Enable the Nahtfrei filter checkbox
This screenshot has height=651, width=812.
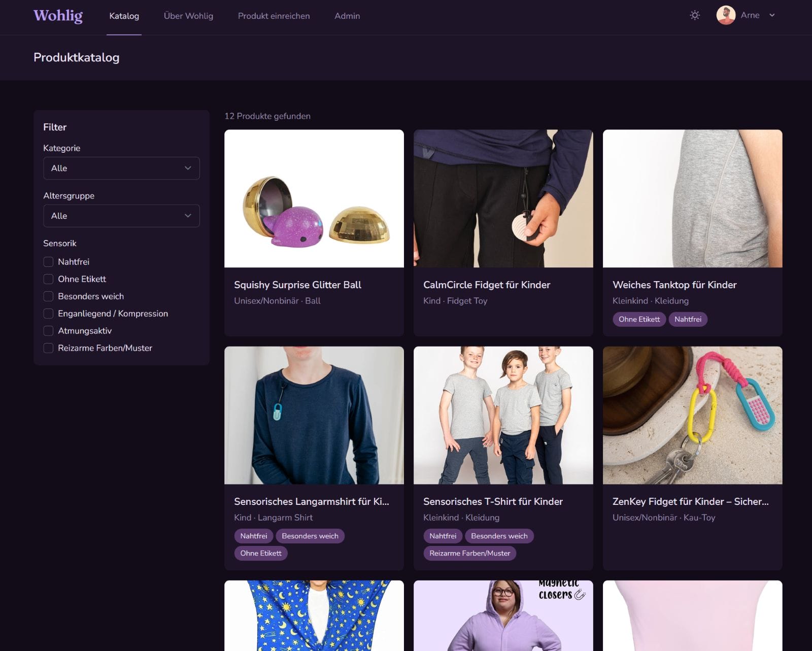(48, 262)
